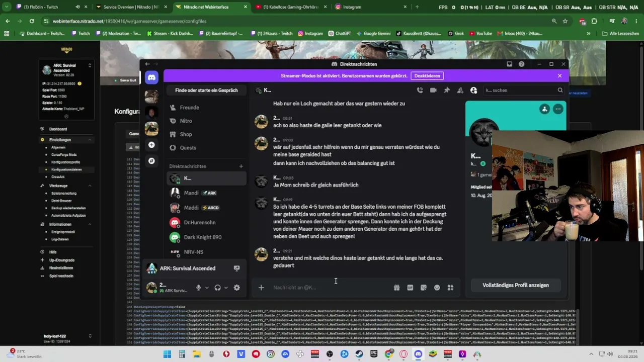Screen dimensions: 644x362
Task: Send a gift with the gift icon
Action: click(396, 288)
